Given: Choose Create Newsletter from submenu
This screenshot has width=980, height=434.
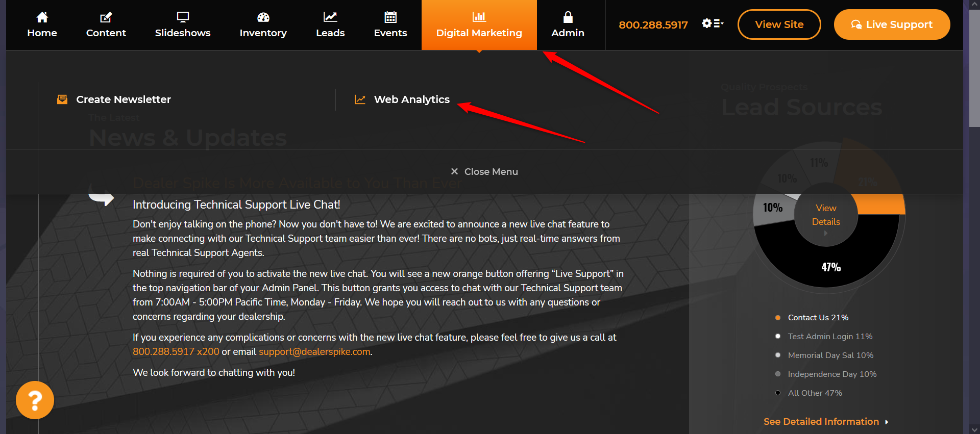Looking at the screenshot, I should click(124, 99).
